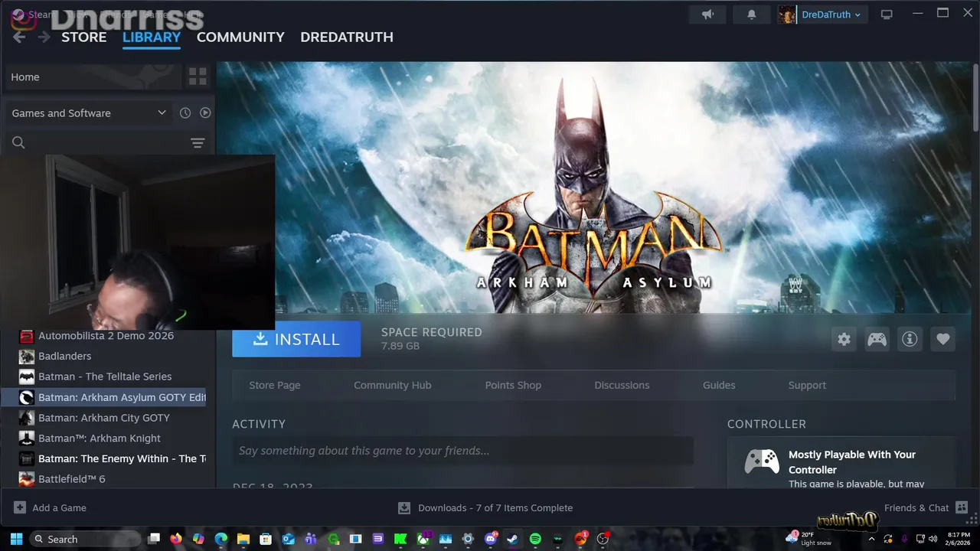Open the Support link

click(x=807, y=385)
